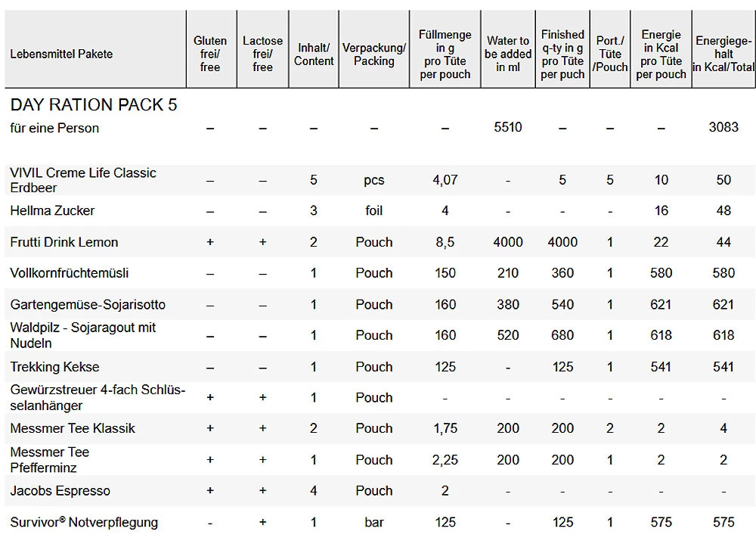Click the 'Water to be added in ml' header

coord(508,54)
